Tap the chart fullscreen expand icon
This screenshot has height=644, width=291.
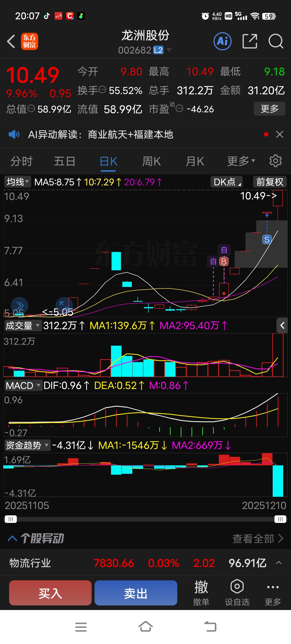[x=64, y=305]
